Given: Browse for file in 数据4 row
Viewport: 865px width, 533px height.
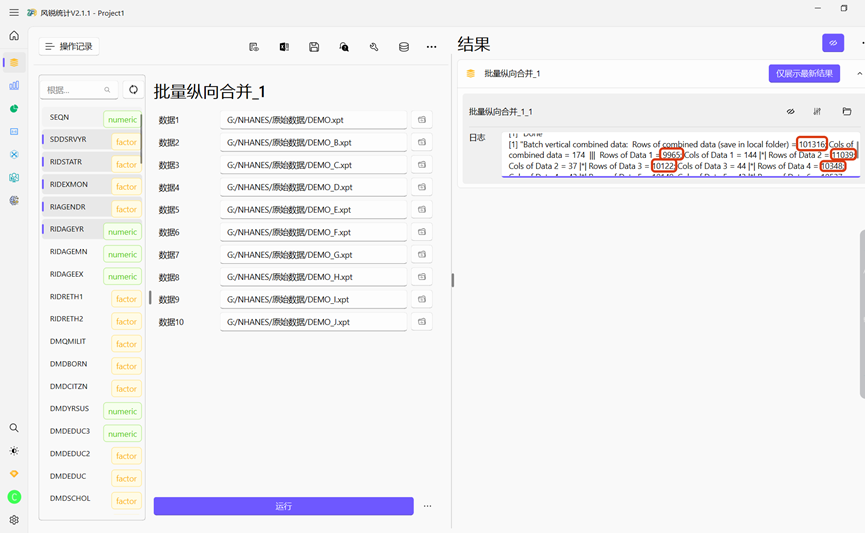Looking at the screenshot, I should (422, 187).
